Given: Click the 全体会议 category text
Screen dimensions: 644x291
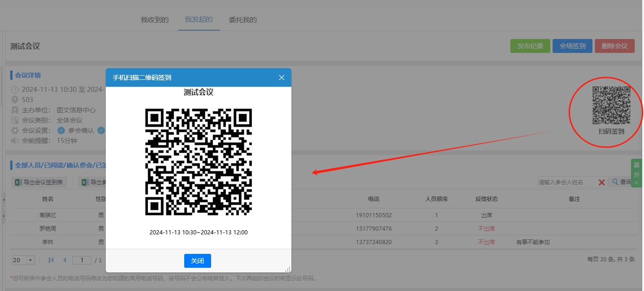Looking at the screenshot, I should (70, 120).
